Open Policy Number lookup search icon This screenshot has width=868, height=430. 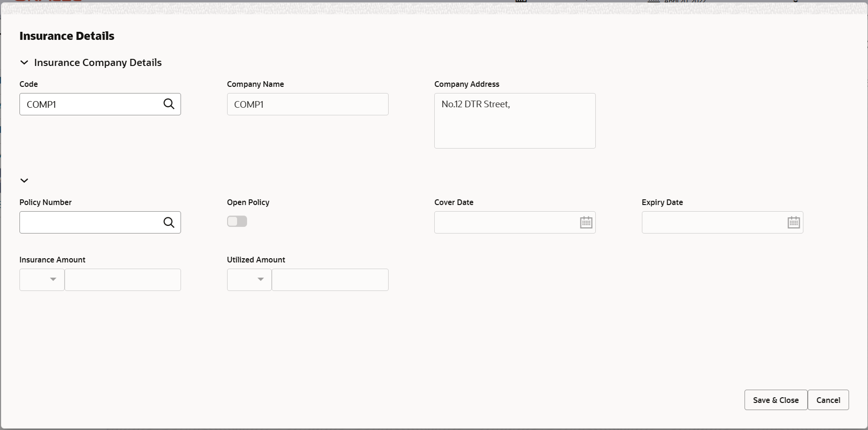pyautogui.click(x=169, y=222)
